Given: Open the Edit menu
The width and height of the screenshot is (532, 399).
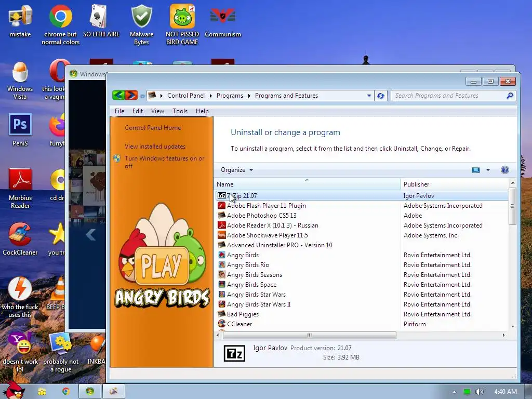Looking at the screenshot, I should (137, 111).
